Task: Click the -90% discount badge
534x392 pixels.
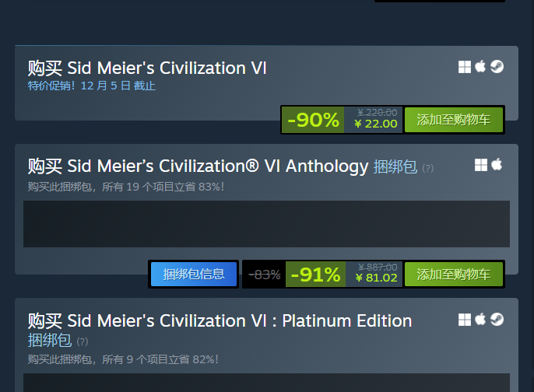Action: click(x=313, y=120)
